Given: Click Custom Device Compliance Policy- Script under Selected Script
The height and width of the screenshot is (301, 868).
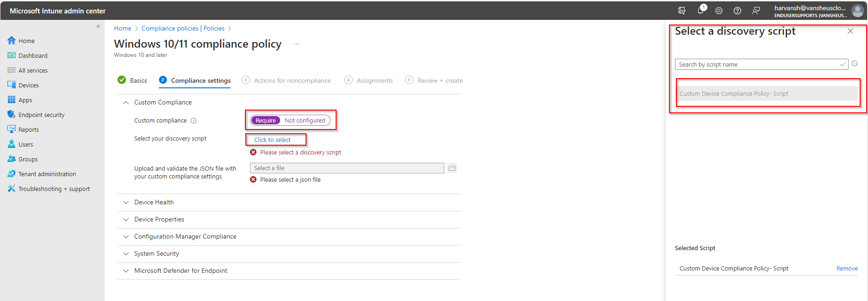Looking at the screenshot, I should pos(734,269).
